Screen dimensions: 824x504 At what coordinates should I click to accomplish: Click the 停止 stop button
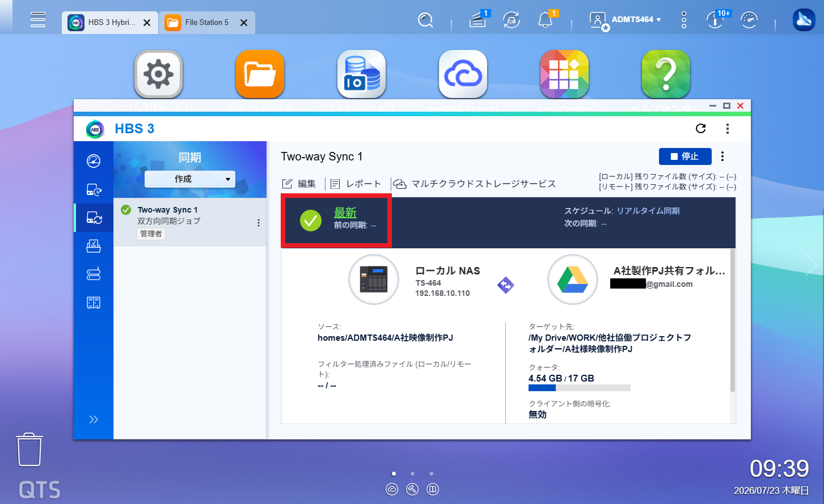(685, 156)
